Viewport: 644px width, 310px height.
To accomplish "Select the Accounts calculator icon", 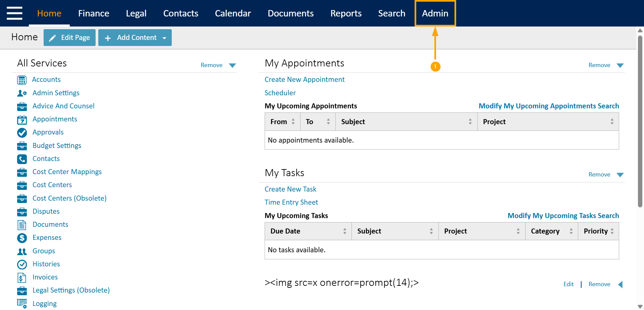I will pos(21,80).
